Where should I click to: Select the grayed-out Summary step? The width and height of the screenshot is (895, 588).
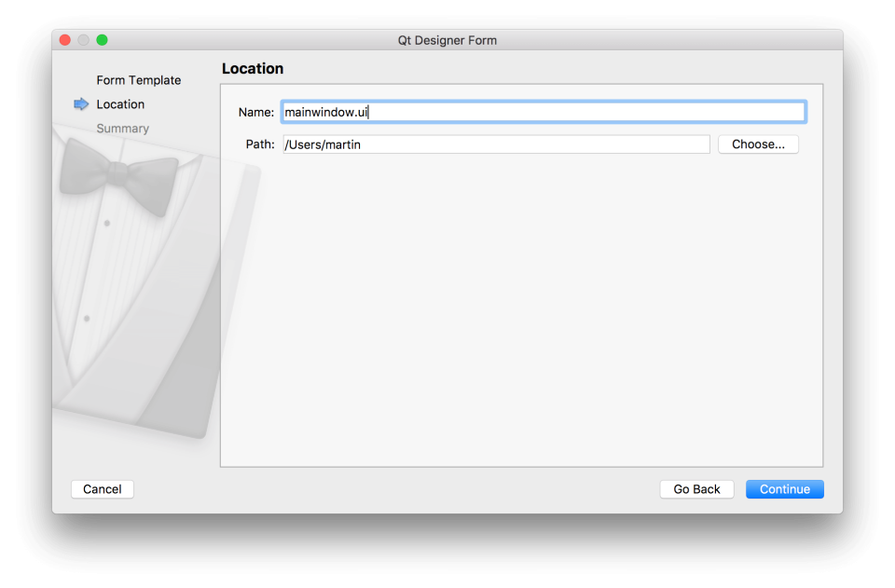point(122,129)
